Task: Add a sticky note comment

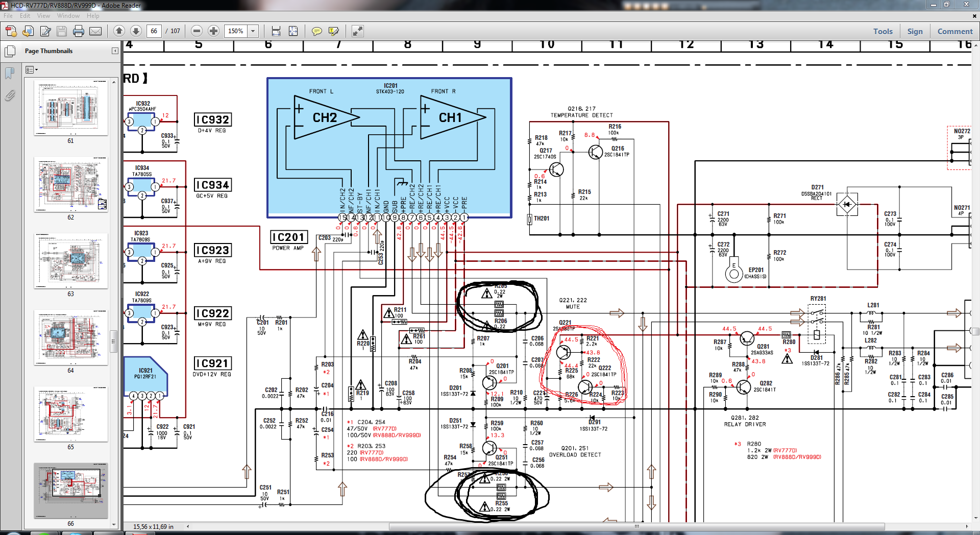Action: point(316,31)
